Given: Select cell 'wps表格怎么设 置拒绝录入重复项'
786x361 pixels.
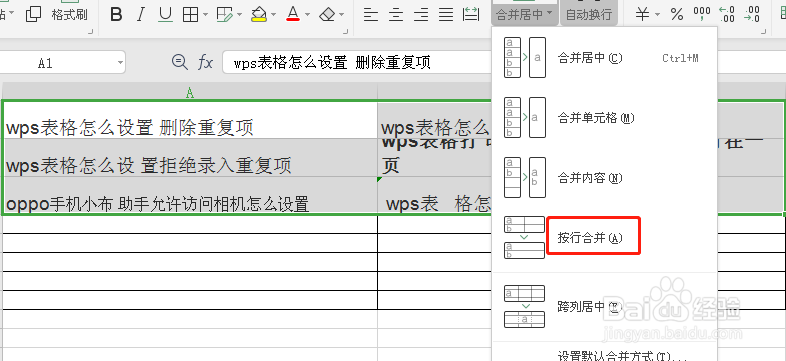Looking at the screenshot, I should (x=189, y=157).
